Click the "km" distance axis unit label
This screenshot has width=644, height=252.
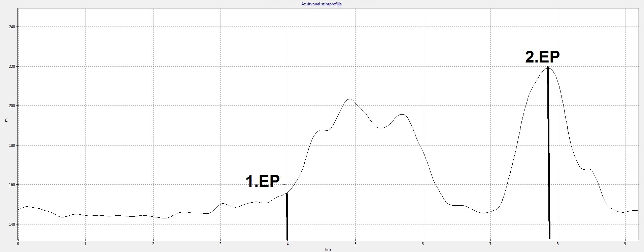tap(328, 249)
